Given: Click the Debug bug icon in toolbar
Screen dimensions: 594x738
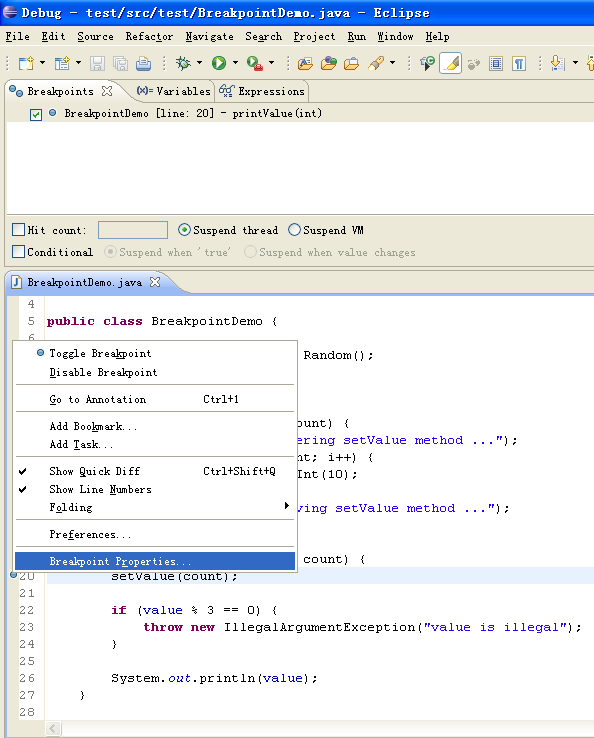Looking at the screenshot, I should pos(183,63).
